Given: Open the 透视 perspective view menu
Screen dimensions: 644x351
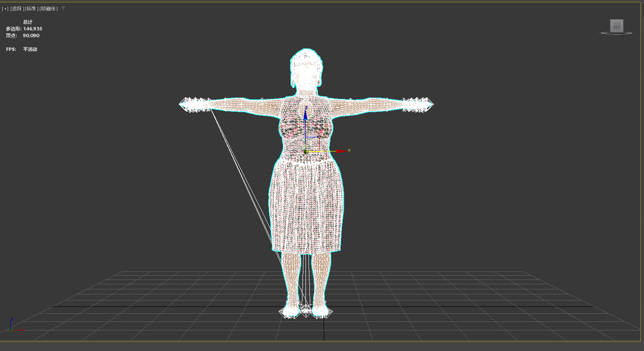Looking at the screenshot, I should pyautogui.click(x=17, y=9).
